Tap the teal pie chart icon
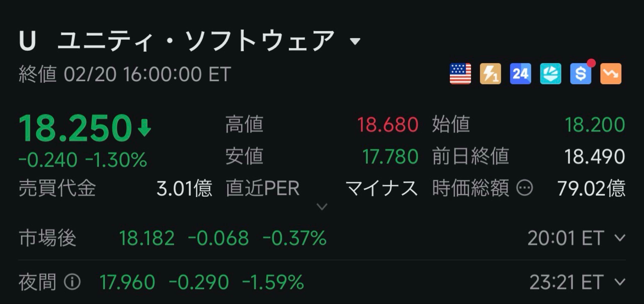This screenshot has height=304, width=644. (x=550, y=73)
